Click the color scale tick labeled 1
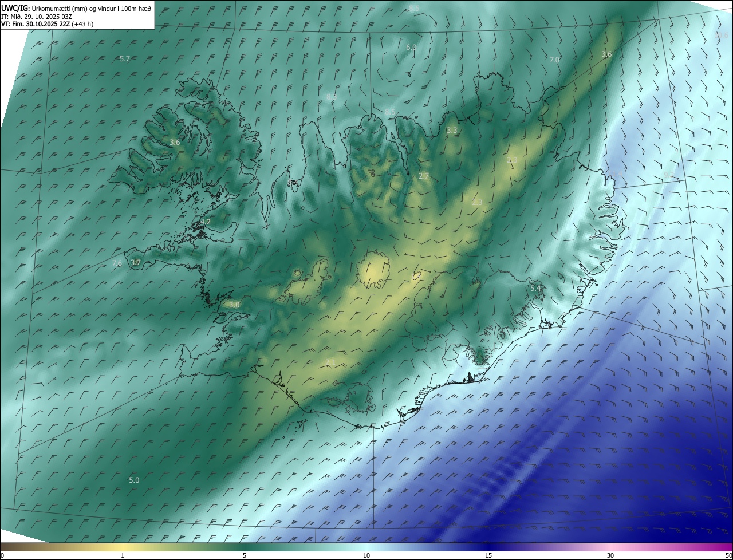Image resolution: width=733 pixels, height=560 pixels. pos(123,555)
